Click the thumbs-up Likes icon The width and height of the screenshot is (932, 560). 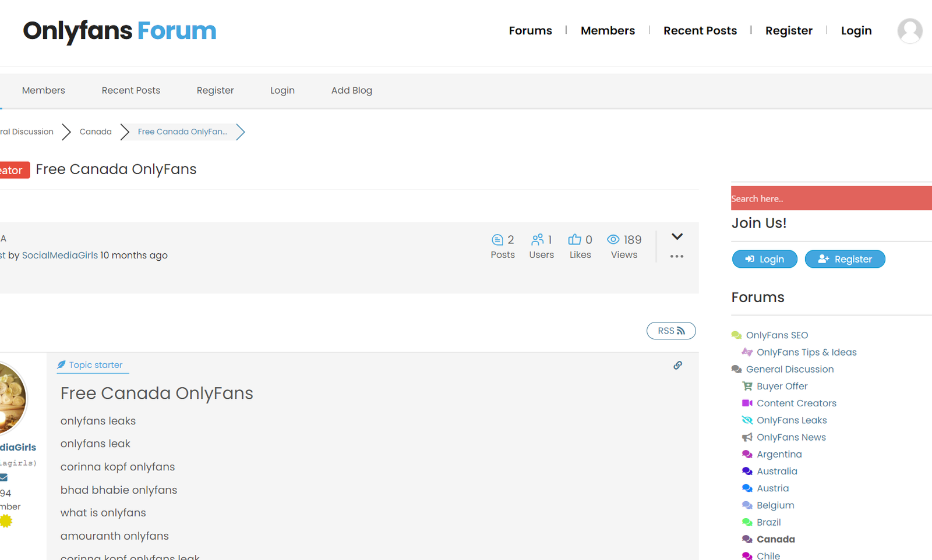click(574, 240)
